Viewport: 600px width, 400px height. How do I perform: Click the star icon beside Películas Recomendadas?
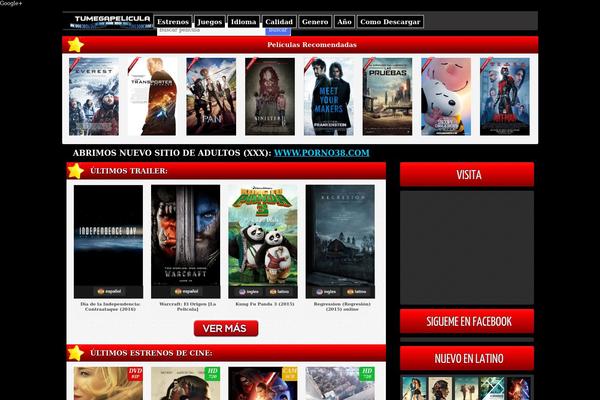(75, 45)
